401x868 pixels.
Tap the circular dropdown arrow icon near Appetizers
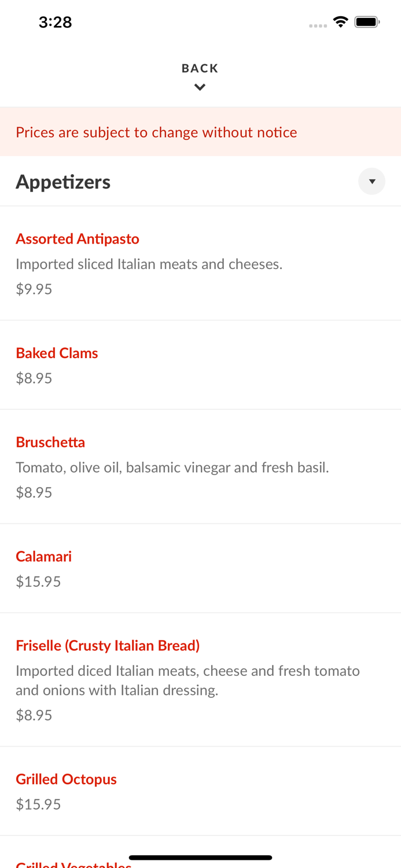[372, 181]
